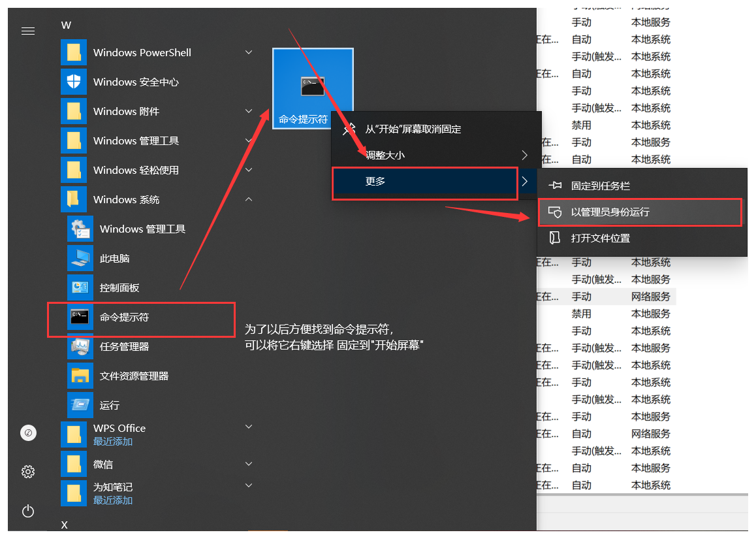
Task: Open the 任务管理器 icon
Action: (x=80, y=346)
